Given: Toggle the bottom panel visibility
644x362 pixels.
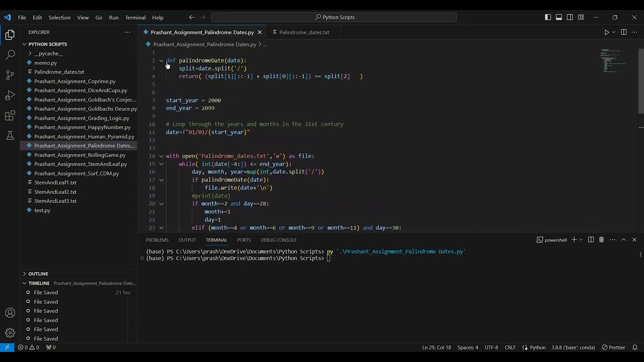Looking at the screenshot, I should (x=559, y=17).
